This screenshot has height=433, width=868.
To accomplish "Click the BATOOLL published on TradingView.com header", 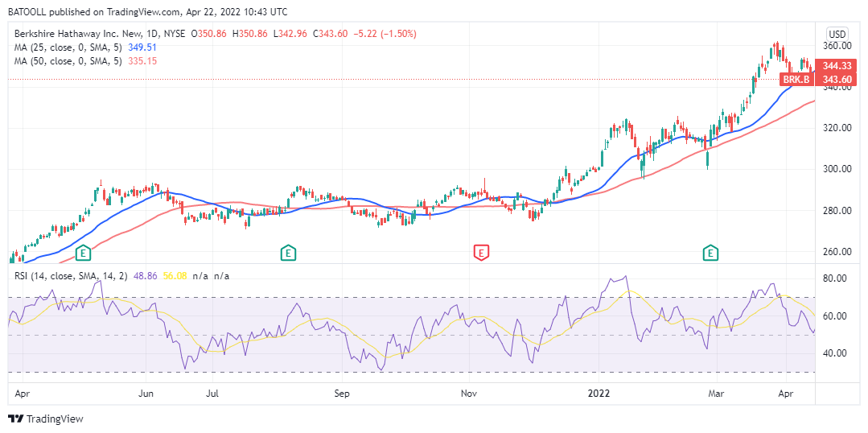I will coord(147,11).
